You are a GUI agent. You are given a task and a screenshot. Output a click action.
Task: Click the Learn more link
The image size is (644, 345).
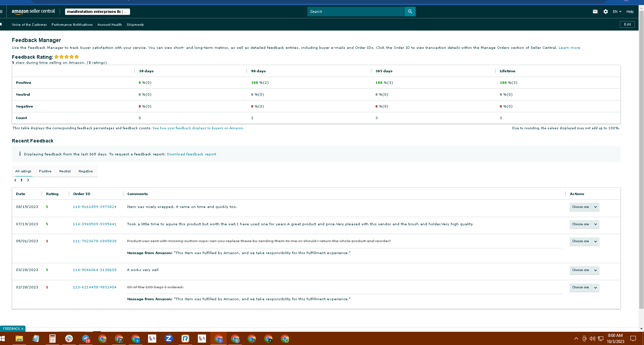click(x=569, y=48)
